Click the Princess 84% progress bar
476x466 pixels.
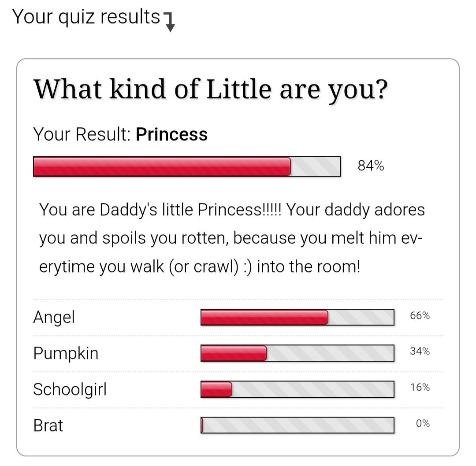click(187, 166)
